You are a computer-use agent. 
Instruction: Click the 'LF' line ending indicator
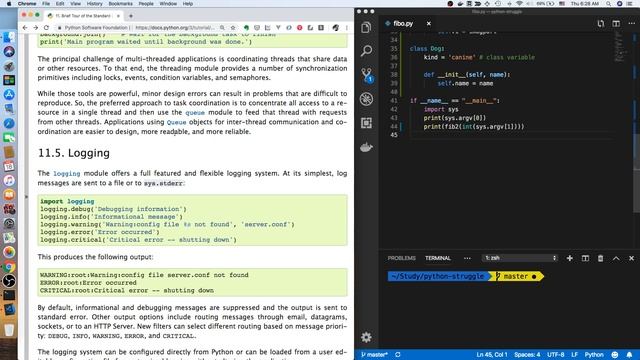(574, 355)
